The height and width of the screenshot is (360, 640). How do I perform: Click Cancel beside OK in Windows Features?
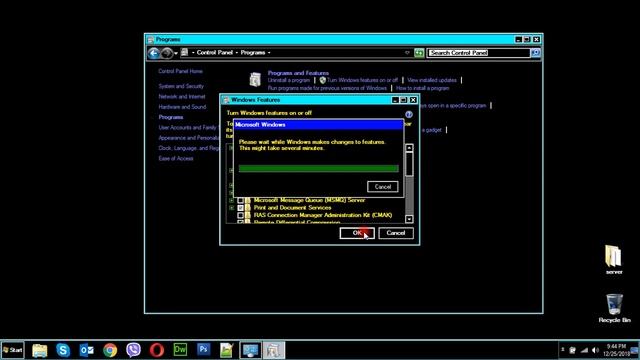(396, 233)
